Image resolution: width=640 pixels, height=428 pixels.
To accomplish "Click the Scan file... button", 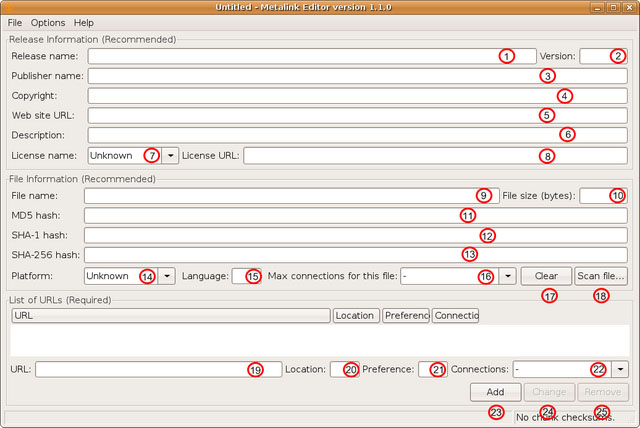I will (601, 276).
